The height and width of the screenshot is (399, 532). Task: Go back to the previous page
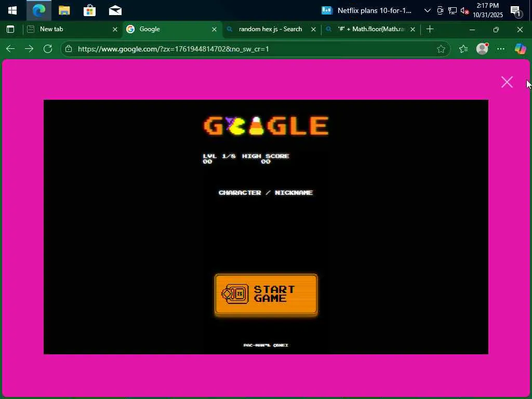tap(10, 49)
